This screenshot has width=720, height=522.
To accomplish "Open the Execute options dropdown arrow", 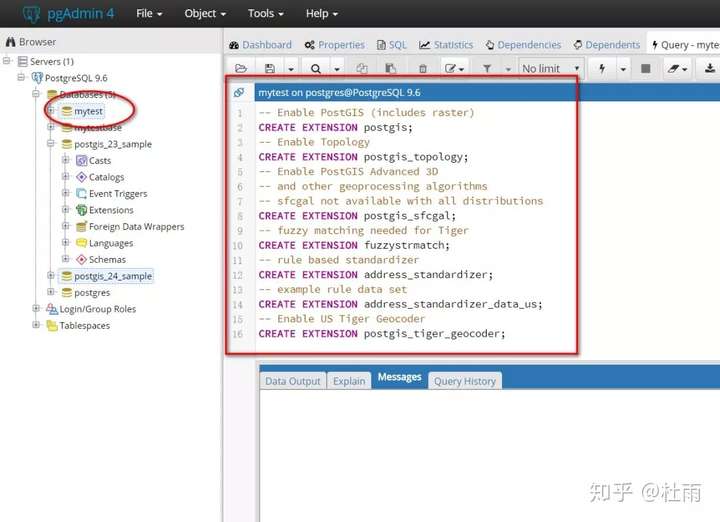I will tap(623, 69).
